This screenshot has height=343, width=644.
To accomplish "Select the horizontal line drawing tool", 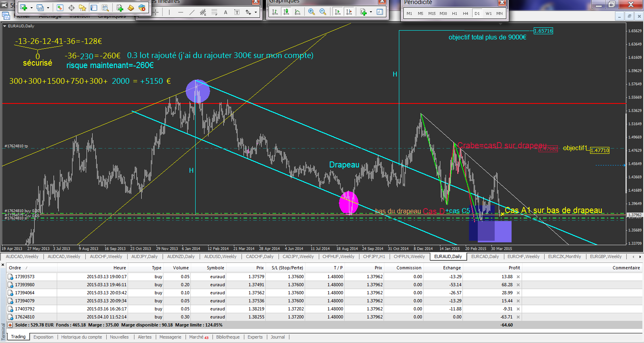I will (180, 12).
